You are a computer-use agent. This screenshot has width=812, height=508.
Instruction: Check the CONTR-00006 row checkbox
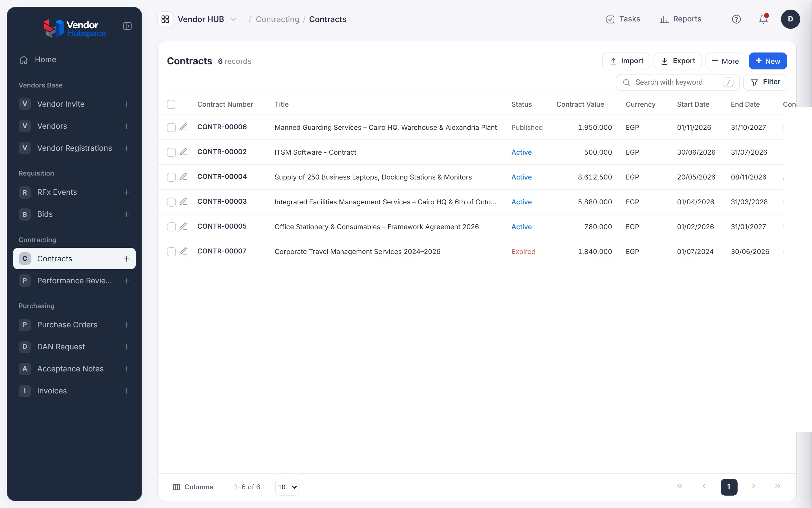pos(171,127)
